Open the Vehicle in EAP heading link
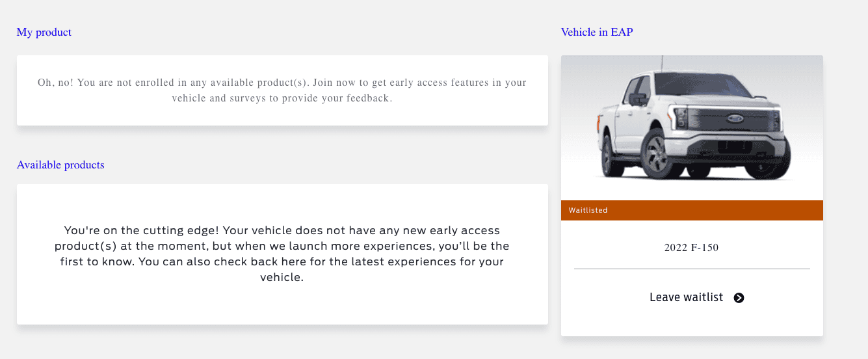The width and height of the screenshot is (868, 359). 597,32
